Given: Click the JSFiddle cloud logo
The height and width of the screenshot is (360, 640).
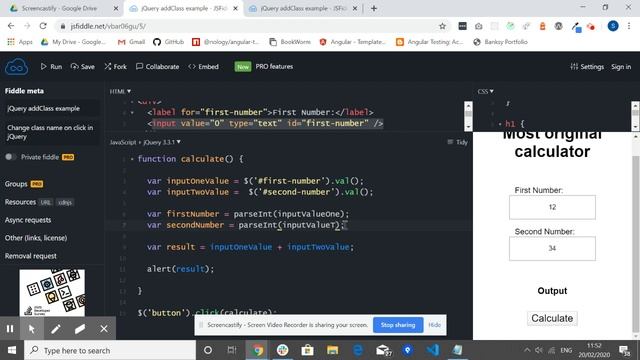Looking at the screenshot, I should click(x=16, y=67).
